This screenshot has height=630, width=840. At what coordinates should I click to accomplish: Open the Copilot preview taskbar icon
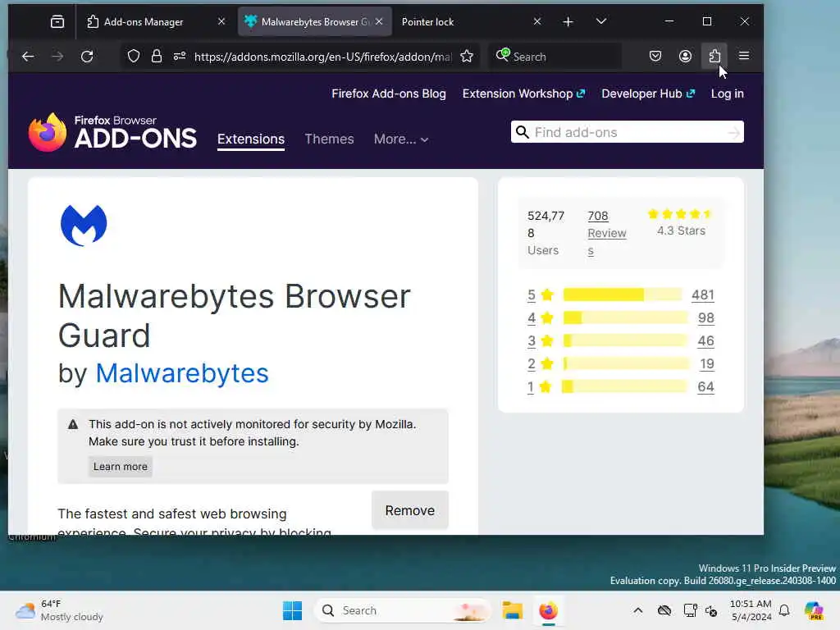[814, 610]
